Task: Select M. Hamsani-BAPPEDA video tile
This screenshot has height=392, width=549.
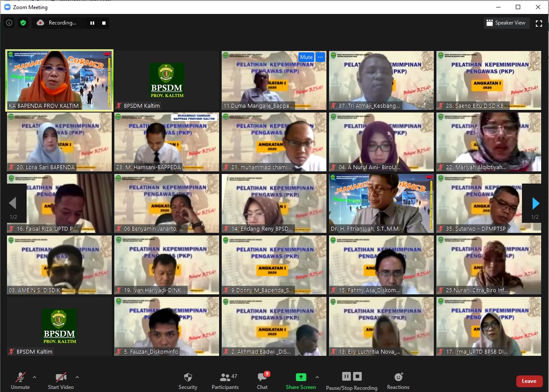Action: coord(167,142)
